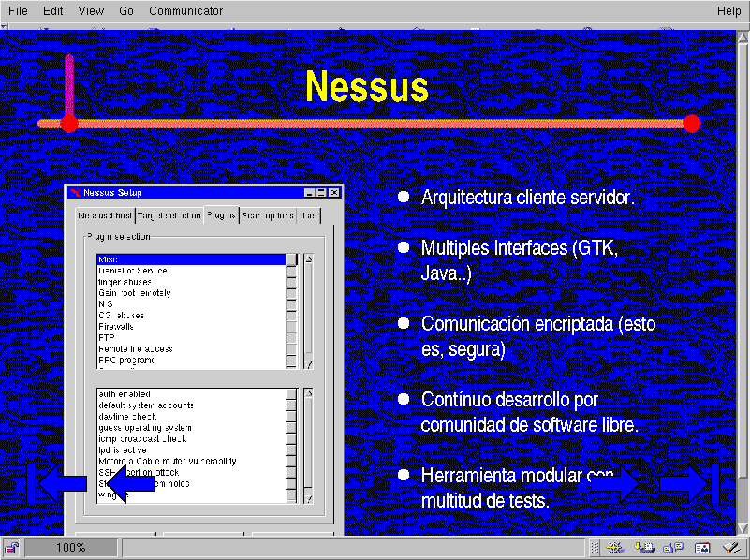The height and width of the screenshot is (560, 750).
Task: Select the Gain root remotely row
Action: click(x=191, y=293)
